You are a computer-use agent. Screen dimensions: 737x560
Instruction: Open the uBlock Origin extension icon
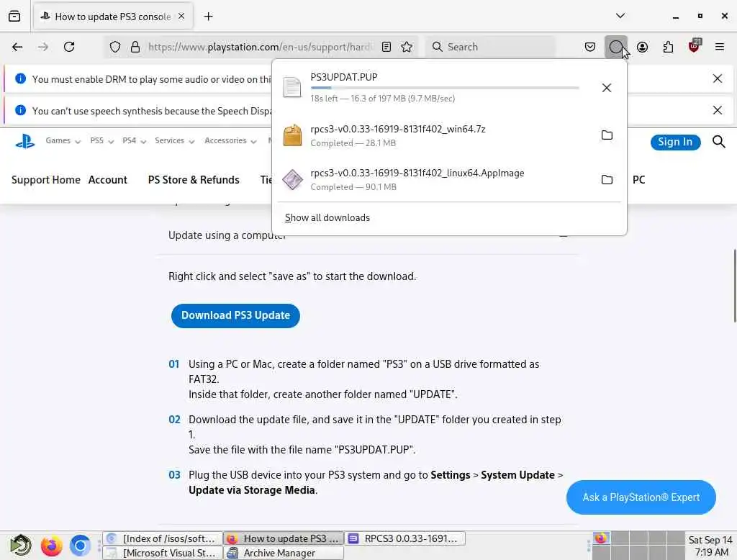695,45
